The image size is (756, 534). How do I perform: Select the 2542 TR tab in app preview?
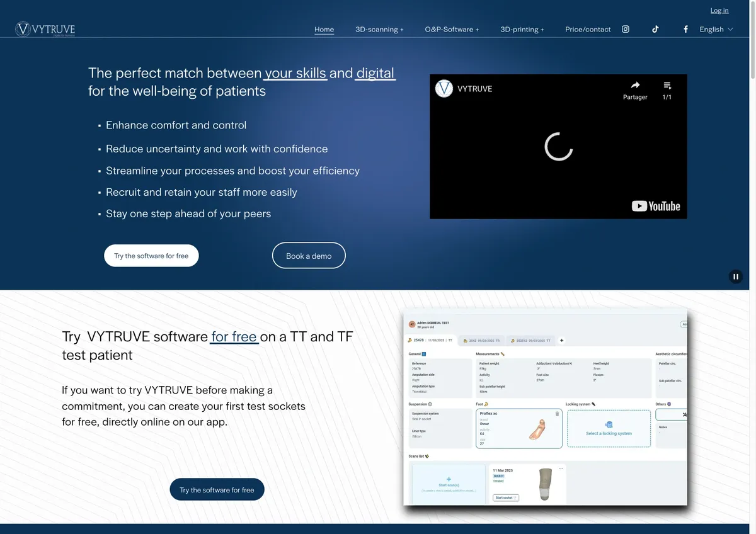click(482, 341)
